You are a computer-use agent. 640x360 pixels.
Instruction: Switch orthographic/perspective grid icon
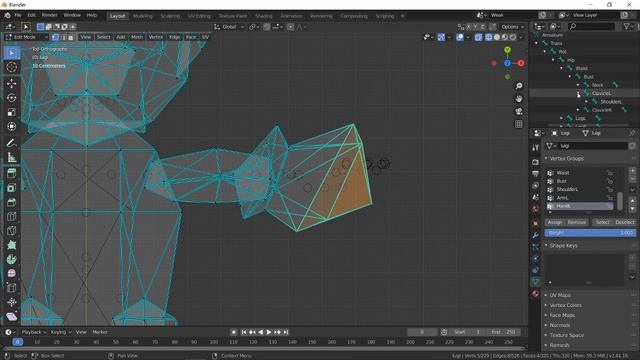(519, 124)
